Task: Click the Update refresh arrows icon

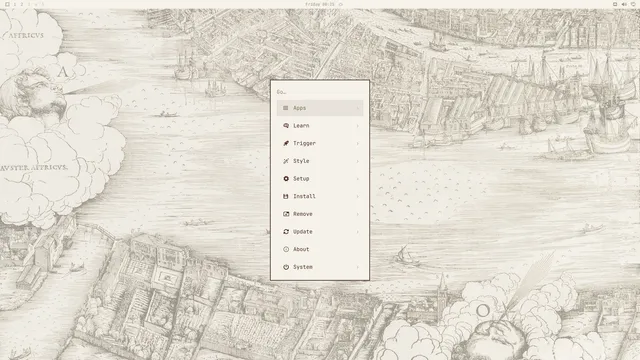Action: point(286,232)
